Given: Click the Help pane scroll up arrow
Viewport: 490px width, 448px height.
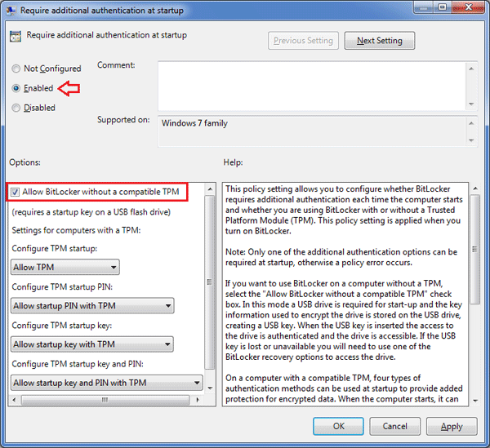Looking at the screenshot, I should (477, 189).
